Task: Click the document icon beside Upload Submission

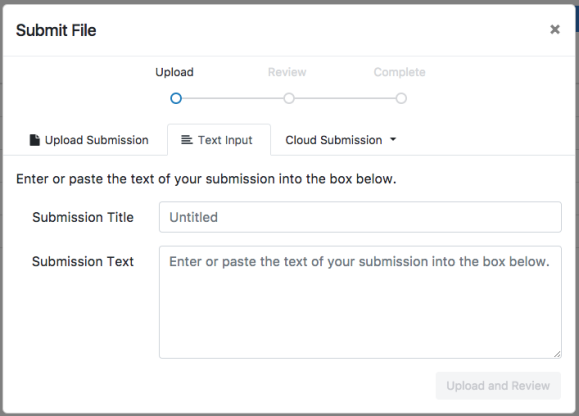Action: [x=34, y=140]
